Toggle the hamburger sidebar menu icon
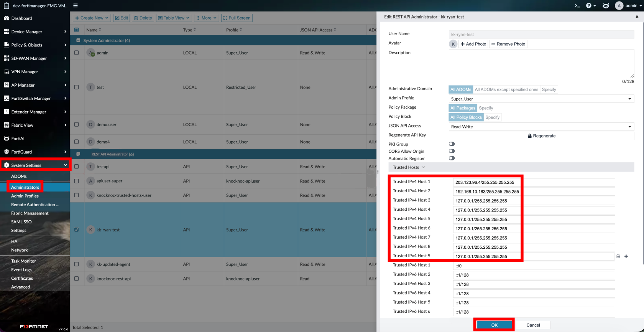The image size is (644, 332). pos(76,6)
